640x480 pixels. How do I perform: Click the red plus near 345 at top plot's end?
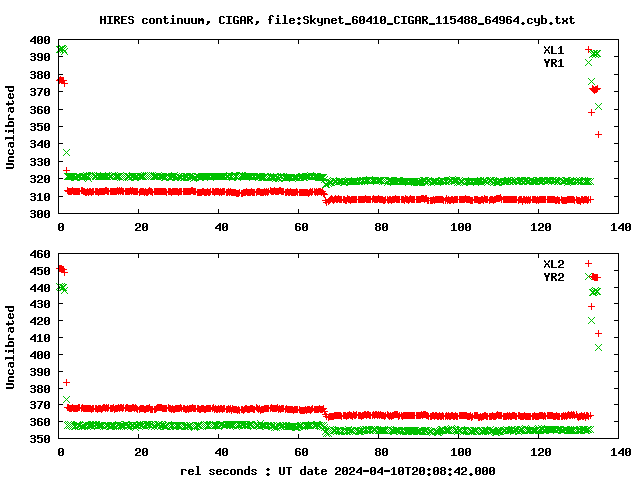tap(598, 134)
